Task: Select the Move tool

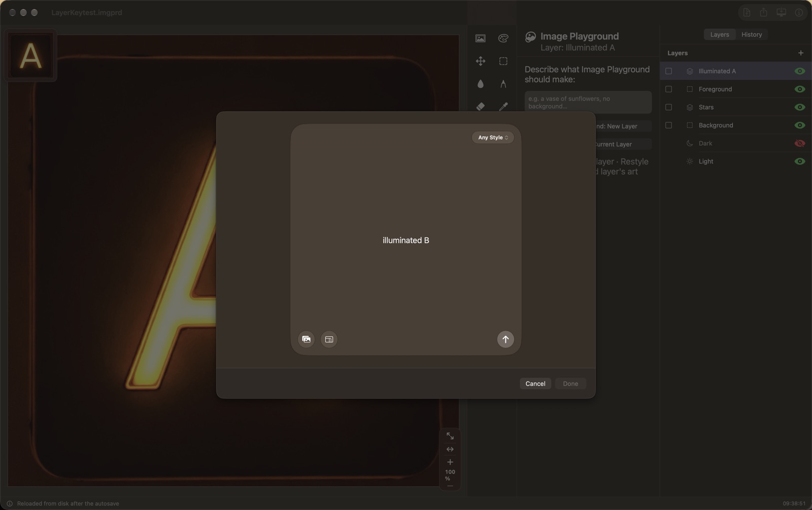Action: (x=480, y=61)
